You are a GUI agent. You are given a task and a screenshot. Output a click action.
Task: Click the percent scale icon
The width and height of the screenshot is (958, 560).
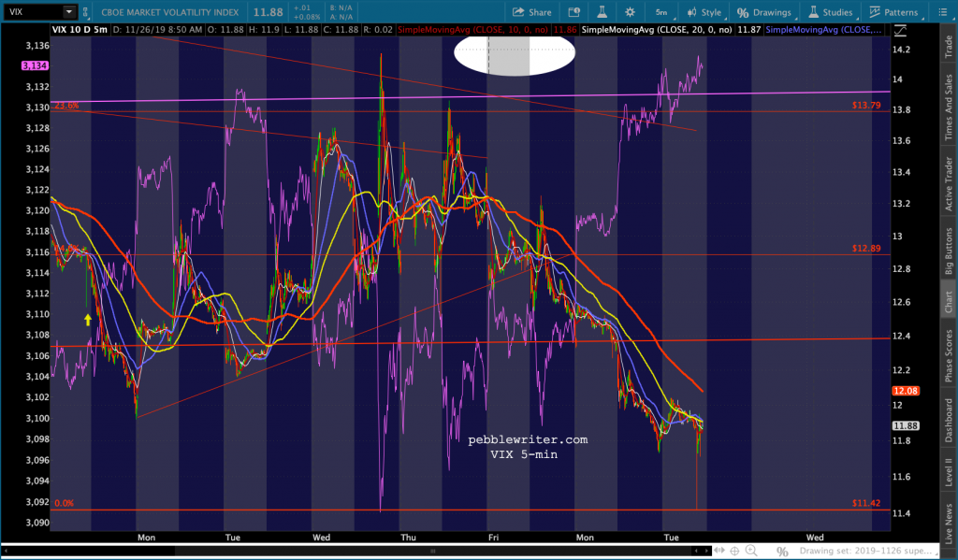(784, 551)
